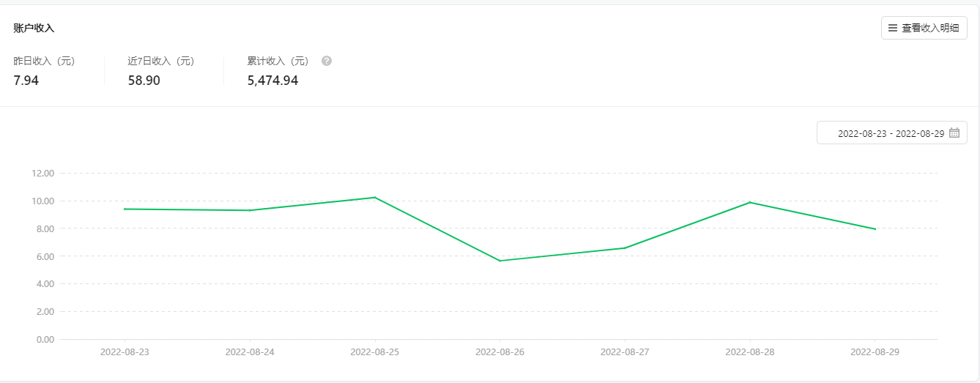980x383 pixels.
Task: Click the 累计收入 total 5,474.94
Action: 272,81
